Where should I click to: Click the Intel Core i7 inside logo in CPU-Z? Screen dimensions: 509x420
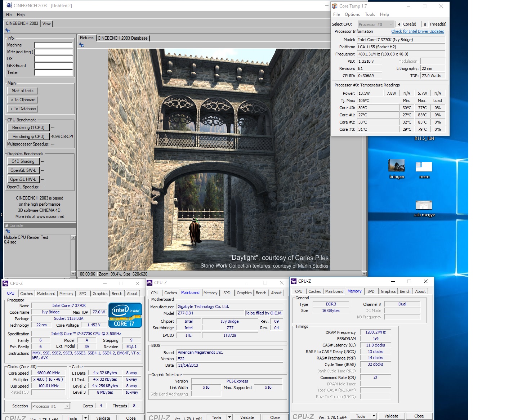[x=125, y=316]
